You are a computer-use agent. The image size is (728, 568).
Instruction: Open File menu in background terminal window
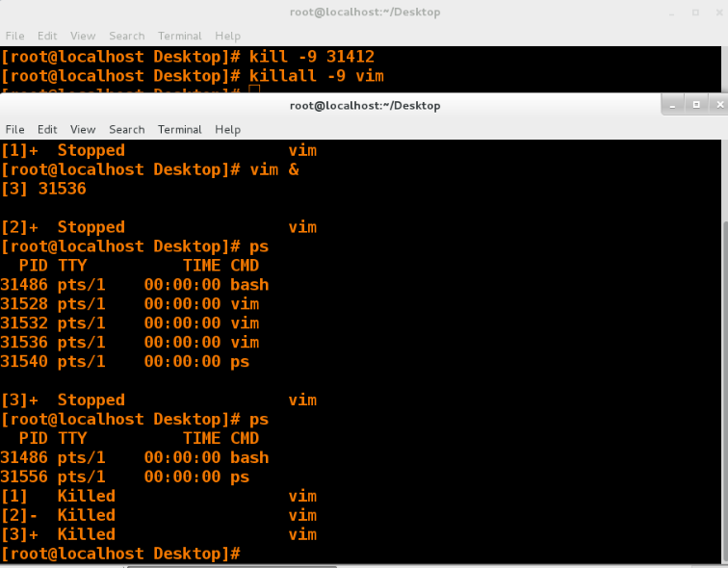pyautogui.click(x=14, y=36)
